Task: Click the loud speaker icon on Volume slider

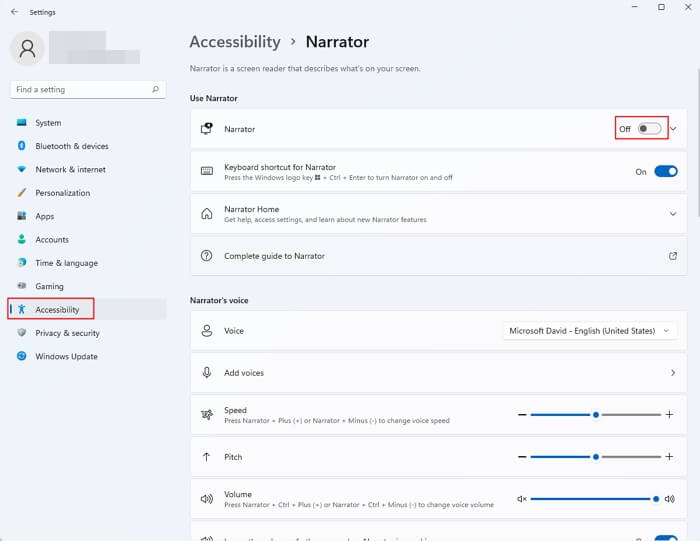Action: [670, 499]
